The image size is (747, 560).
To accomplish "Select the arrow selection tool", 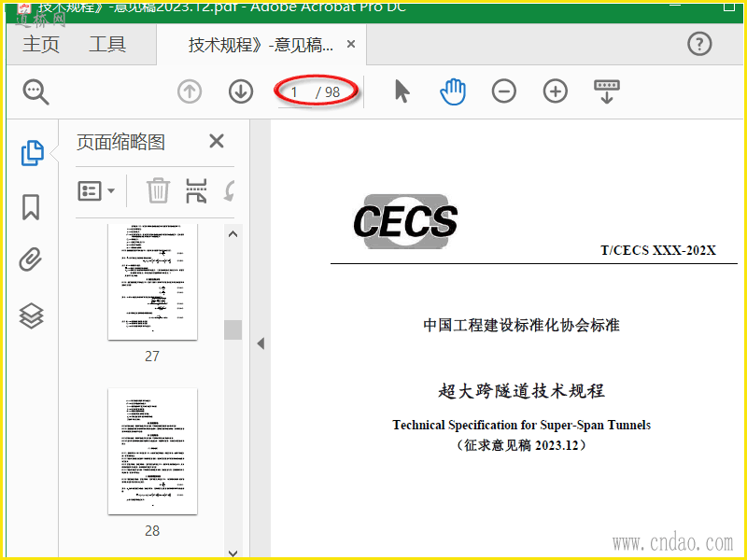I will coord(402,91).
